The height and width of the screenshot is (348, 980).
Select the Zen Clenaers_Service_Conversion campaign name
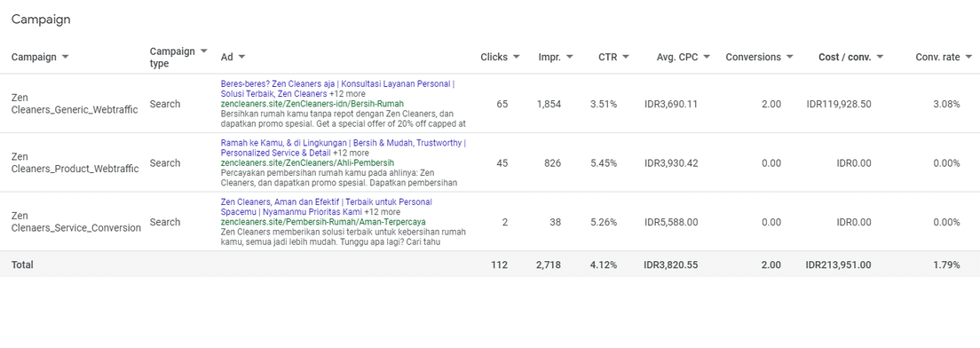[76, 222]
